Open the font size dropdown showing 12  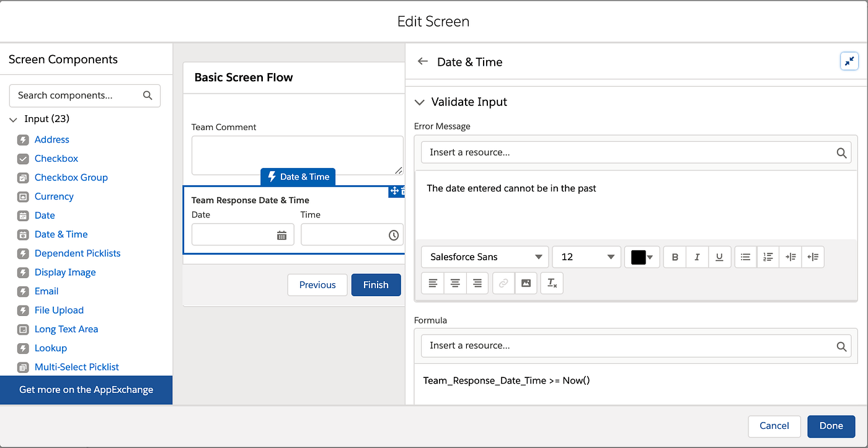point(586,257)
